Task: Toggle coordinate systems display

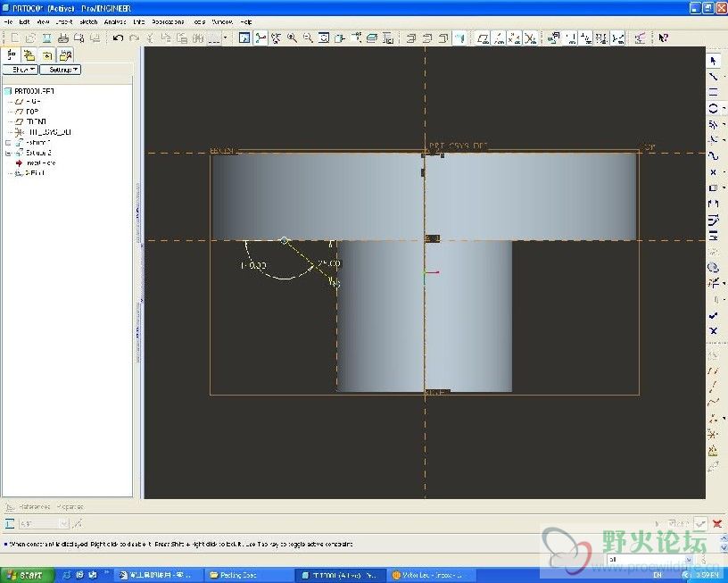Action: point(530,37)
